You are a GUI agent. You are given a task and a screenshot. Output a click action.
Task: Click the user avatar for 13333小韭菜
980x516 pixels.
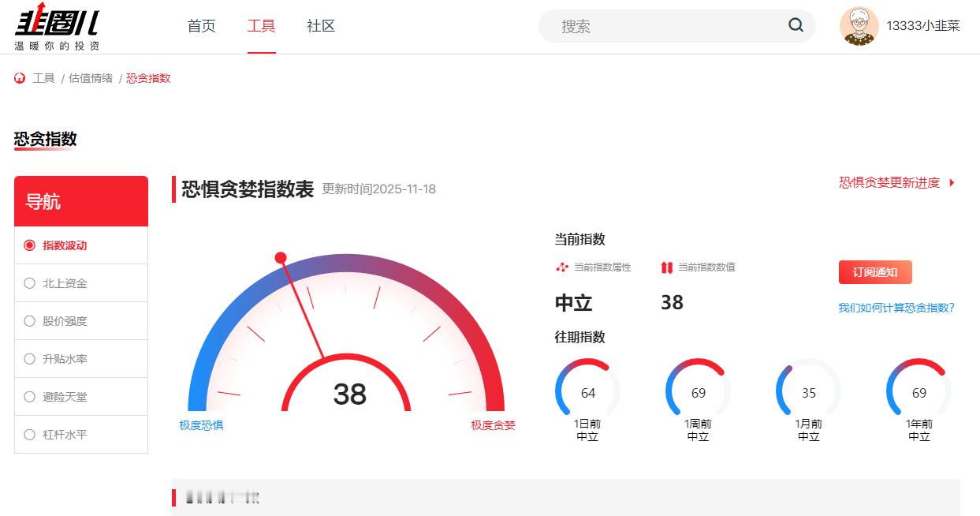click(859, 26)
